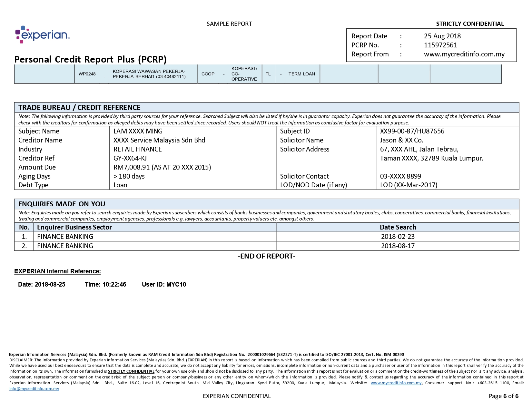The image size is (532, 411).
Task: Click the Page 6 of 6 indicator
Action: [504, 396]
